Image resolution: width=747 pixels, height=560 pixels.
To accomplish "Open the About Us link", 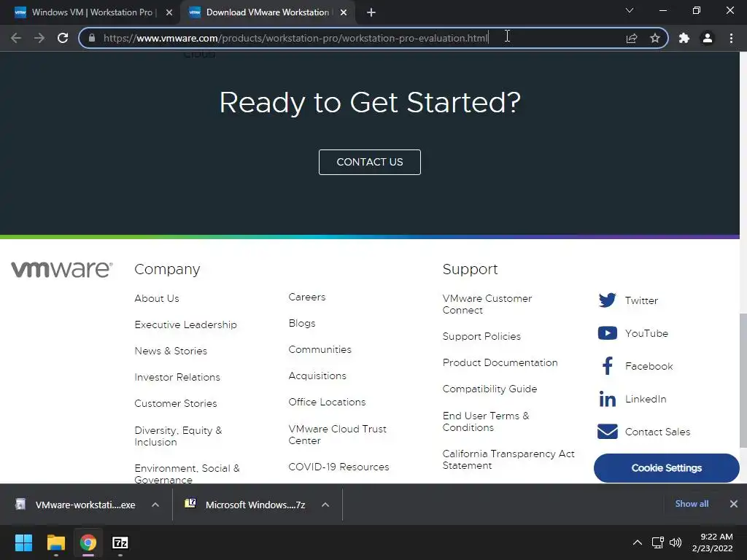I will pos(157,298).
